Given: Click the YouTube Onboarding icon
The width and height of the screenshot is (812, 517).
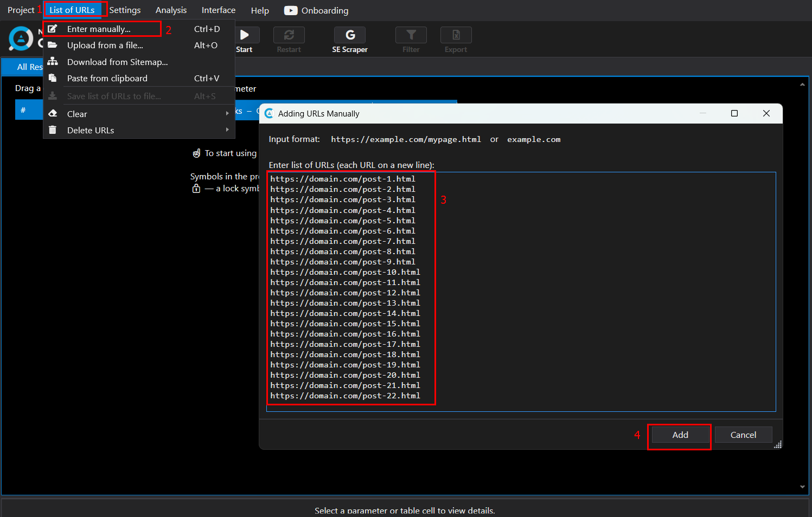Looking at the screenshot, I should [x=291, y=10].
